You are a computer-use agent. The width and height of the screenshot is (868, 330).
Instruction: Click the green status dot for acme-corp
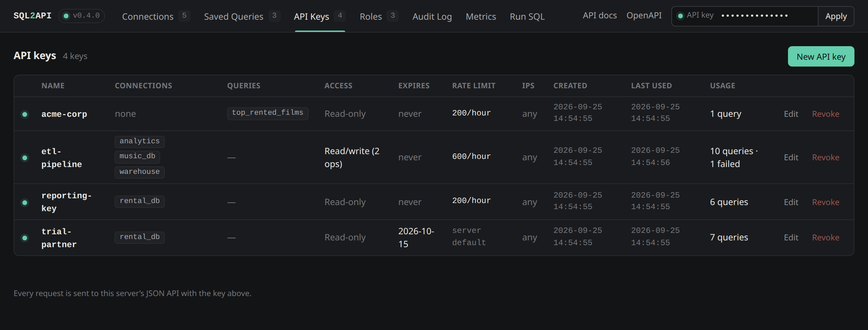pyautogui.click(x=25, y=114)
